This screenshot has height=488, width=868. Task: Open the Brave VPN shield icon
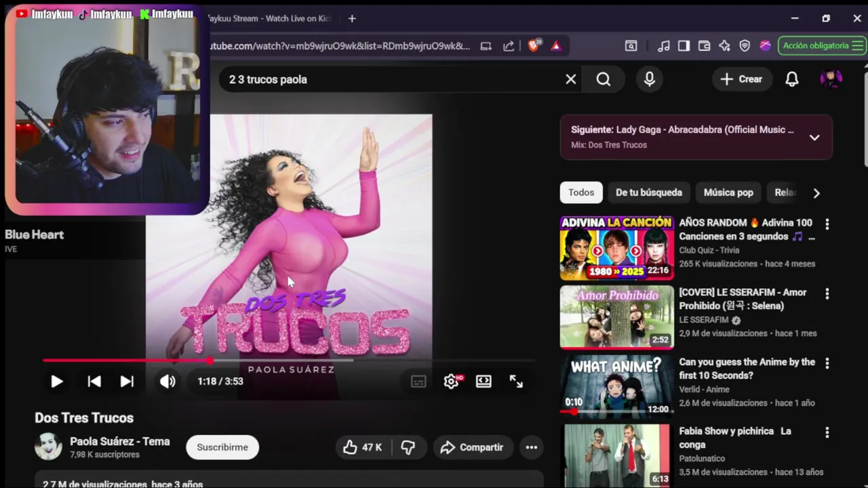(745, 46)
